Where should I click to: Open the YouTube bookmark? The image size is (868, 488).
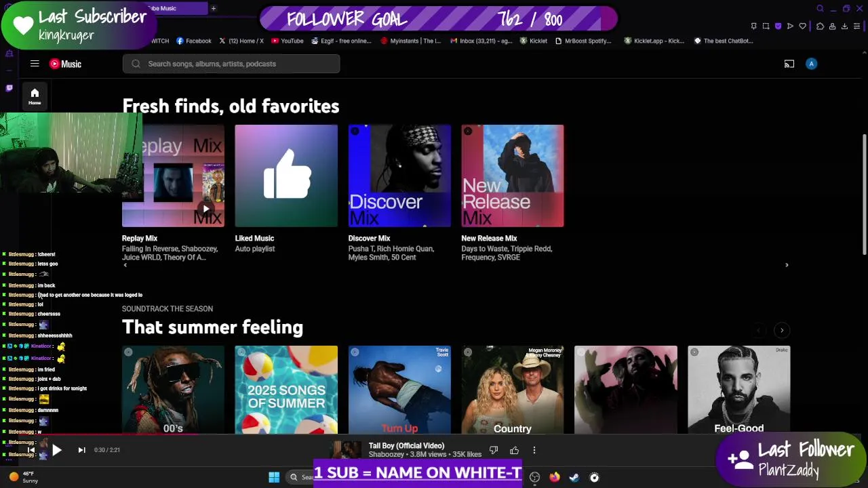tap(288, 41)
